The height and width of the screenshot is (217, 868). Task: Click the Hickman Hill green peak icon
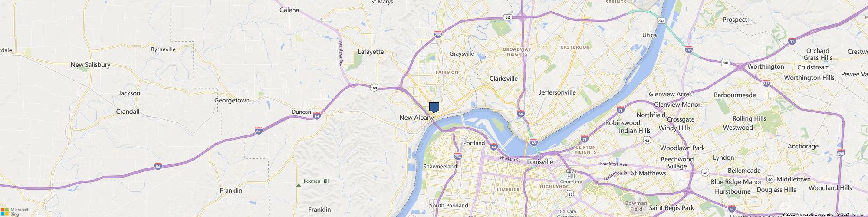tap(298, 185)
